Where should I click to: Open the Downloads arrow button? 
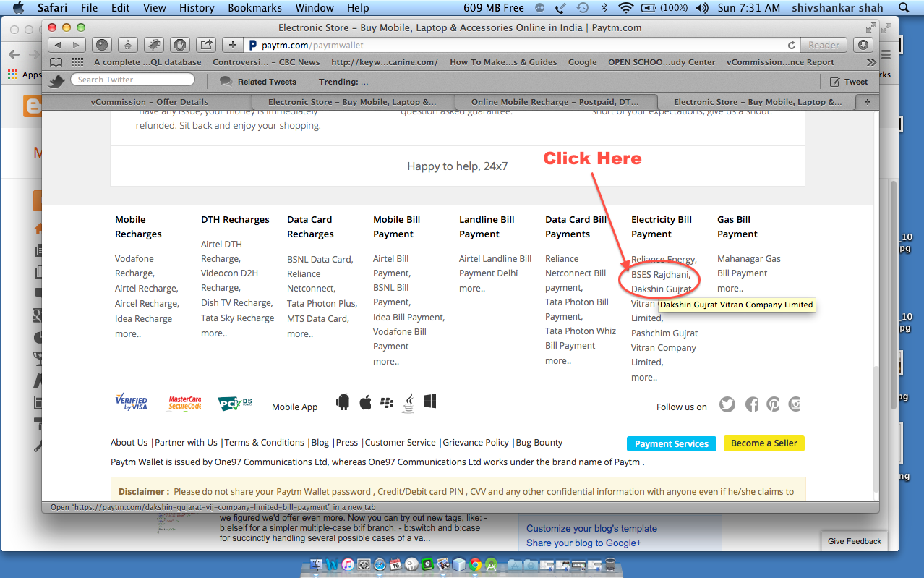coord(863,45)
